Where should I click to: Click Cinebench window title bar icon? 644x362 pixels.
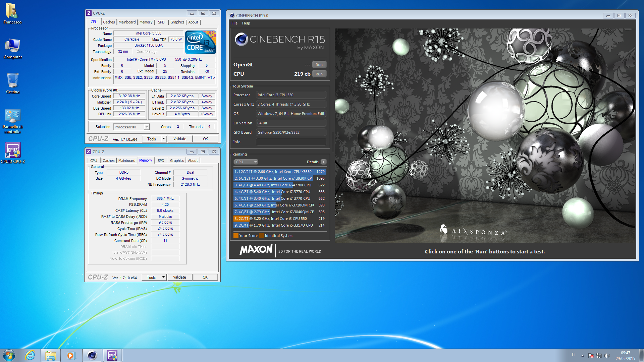pos(232,15)
